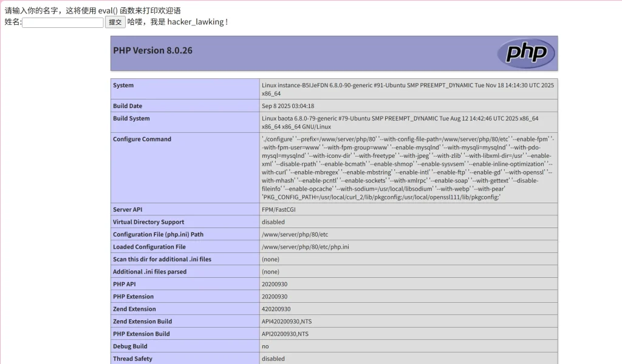Click the PHP Version 8.0.26 heading

click(152, 50)
